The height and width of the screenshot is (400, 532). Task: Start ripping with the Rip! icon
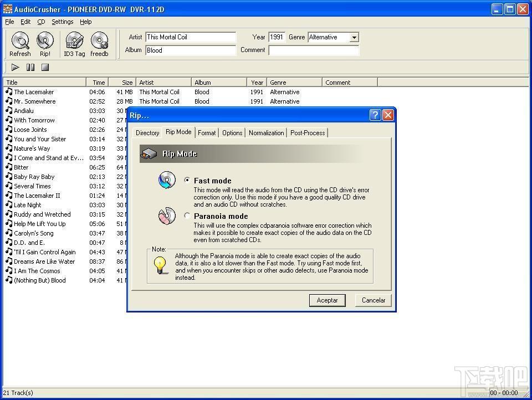(45, 40)
